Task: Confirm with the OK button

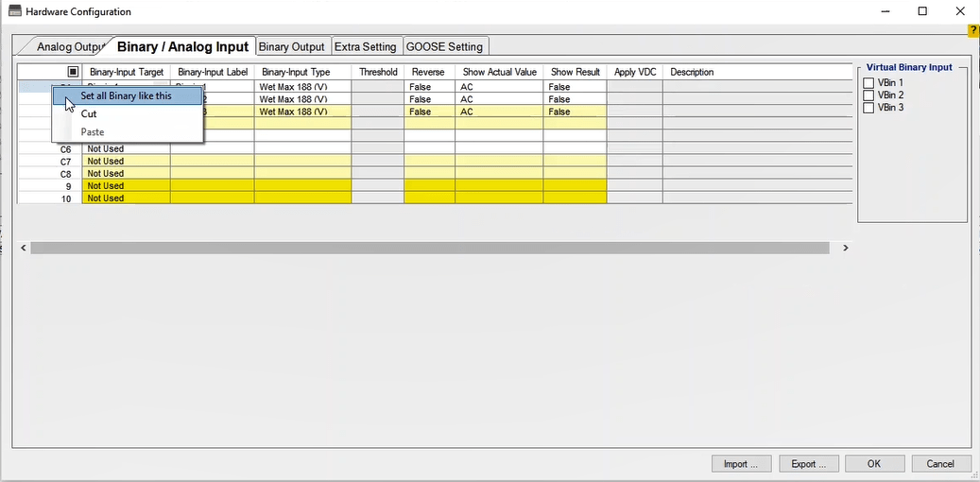Action: (874, 464)
